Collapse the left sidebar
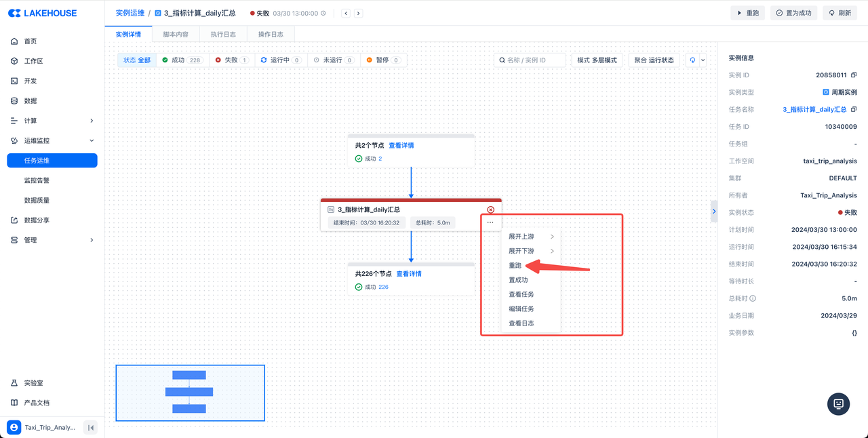 (90, 427)
